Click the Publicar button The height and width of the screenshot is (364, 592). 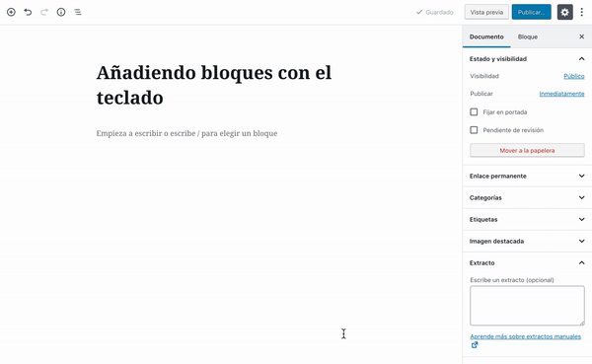point(531,12)
